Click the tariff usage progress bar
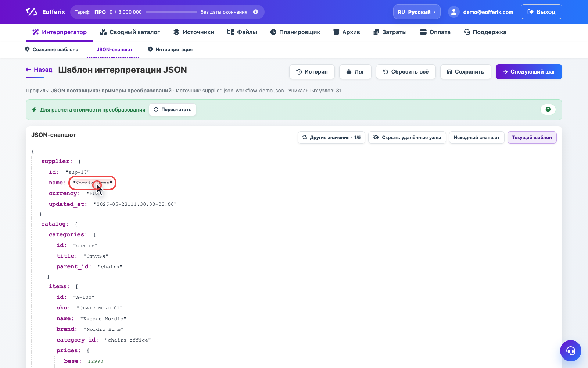 pos(171,12)
